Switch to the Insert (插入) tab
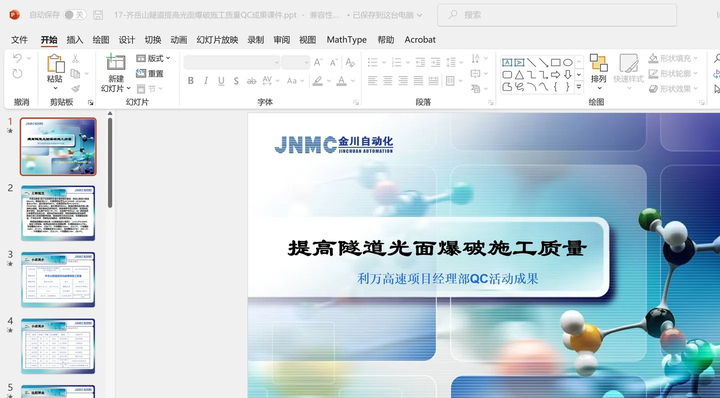Screen dimensions: 720x398 coord(75,40)
